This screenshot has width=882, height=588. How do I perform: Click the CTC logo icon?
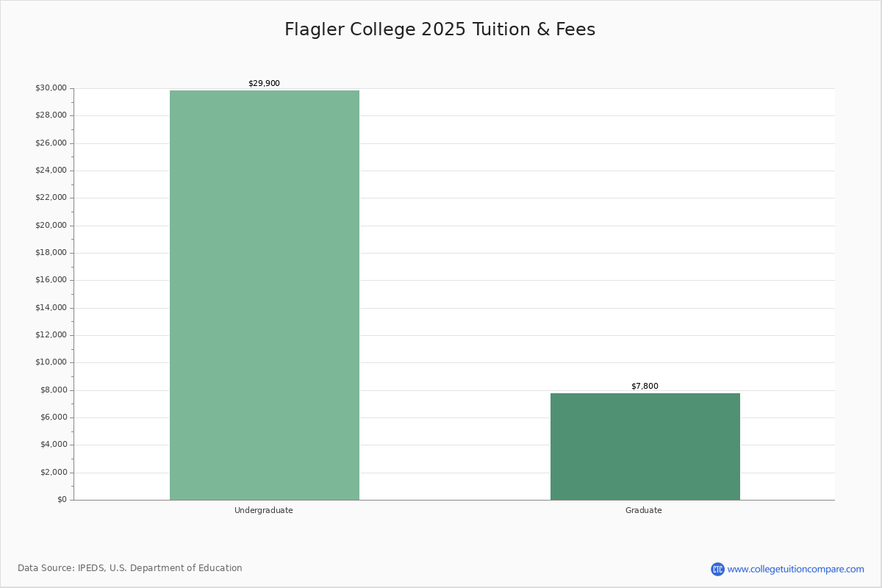717,569
